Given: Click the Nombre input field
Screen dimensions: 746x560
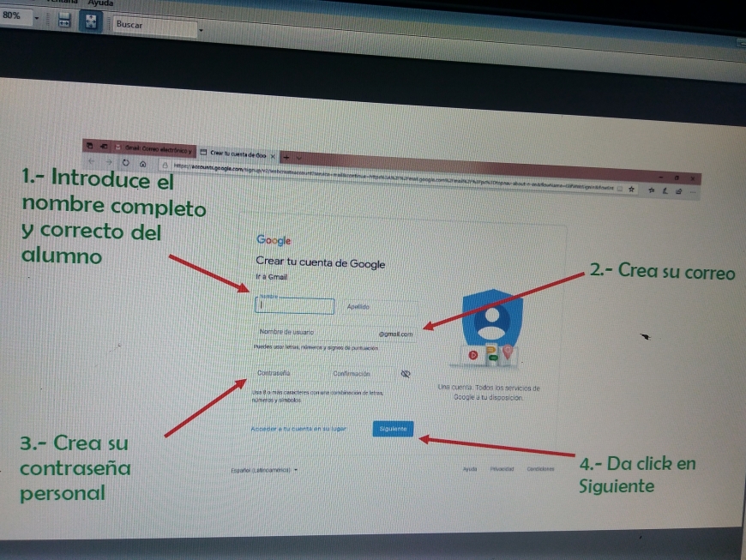Looking at the screenshot, I should click(295, 305).
